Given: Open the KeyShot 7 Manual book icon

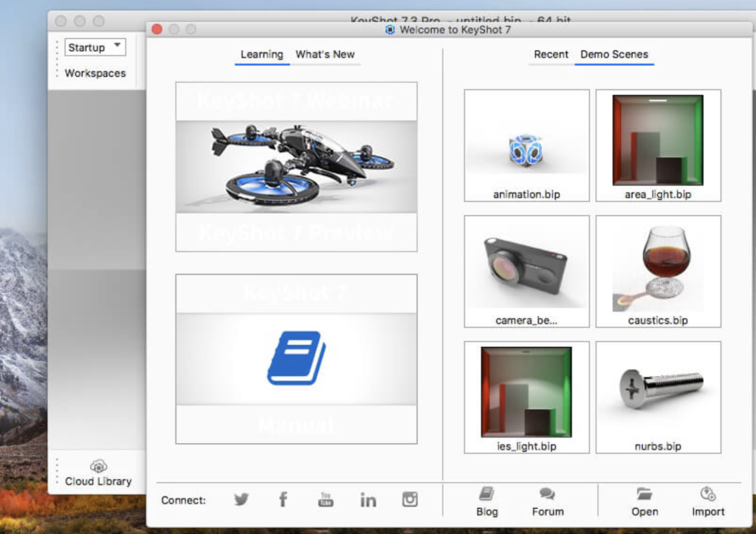Looking at the screenshot, I should coord(297,358).
